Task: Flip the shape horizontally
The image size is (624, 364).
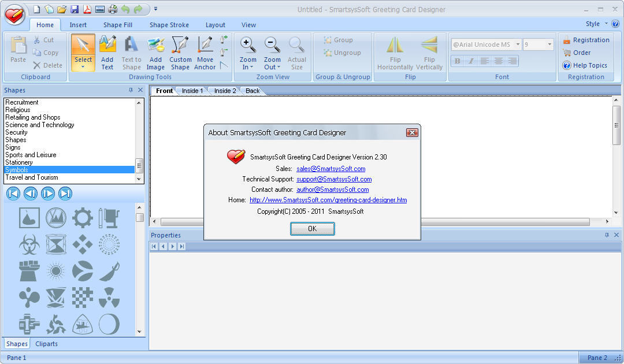Action: [394, 53]
